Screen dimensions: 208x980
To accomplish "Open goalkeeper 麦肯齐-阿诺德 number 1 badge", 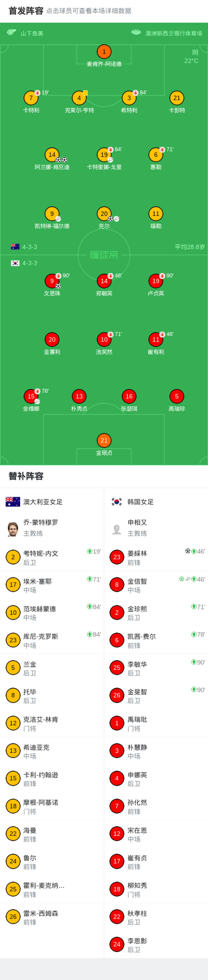I will pyautogui.click(x=104, y=52).
